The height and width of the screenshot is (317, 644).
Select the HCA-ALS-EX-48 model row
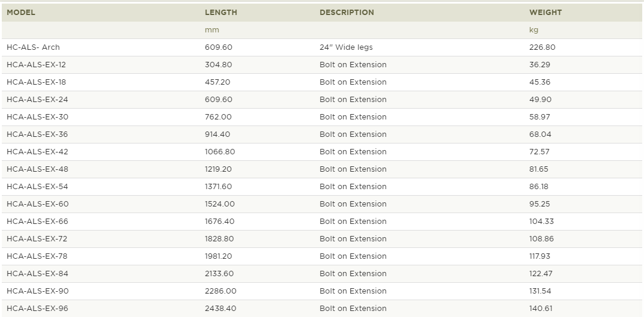[x=322, y=169]
